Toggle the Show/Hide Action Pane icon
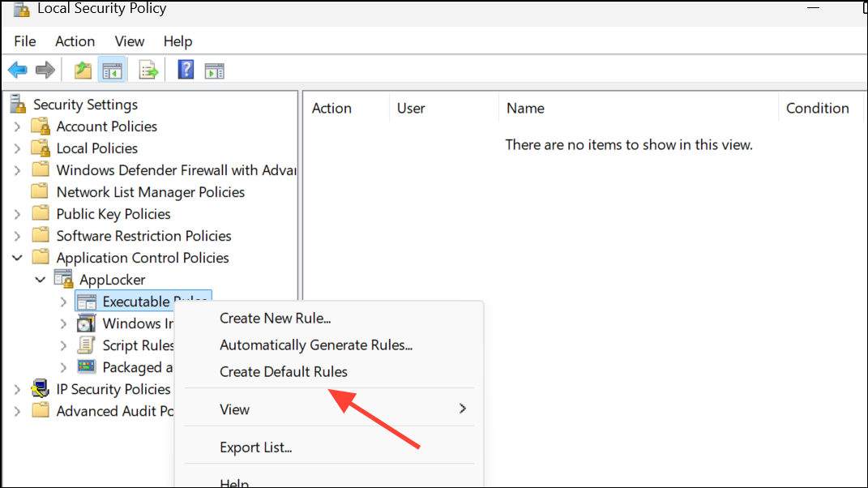The image size is (868, 488). 214,71
